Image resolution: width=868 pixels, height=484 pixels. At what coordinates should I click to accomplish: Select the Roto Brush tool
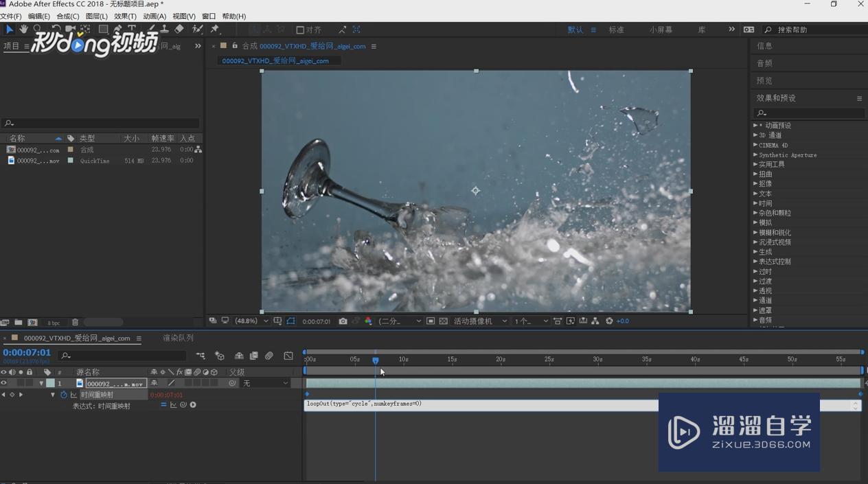[198, 30]
